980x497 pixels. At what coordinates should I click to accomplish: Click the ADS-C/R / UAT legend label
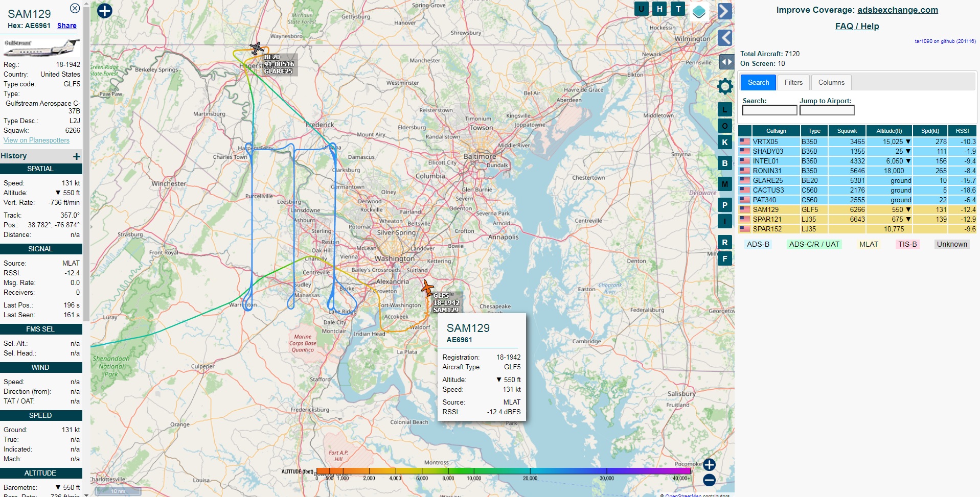coord(814,244)
